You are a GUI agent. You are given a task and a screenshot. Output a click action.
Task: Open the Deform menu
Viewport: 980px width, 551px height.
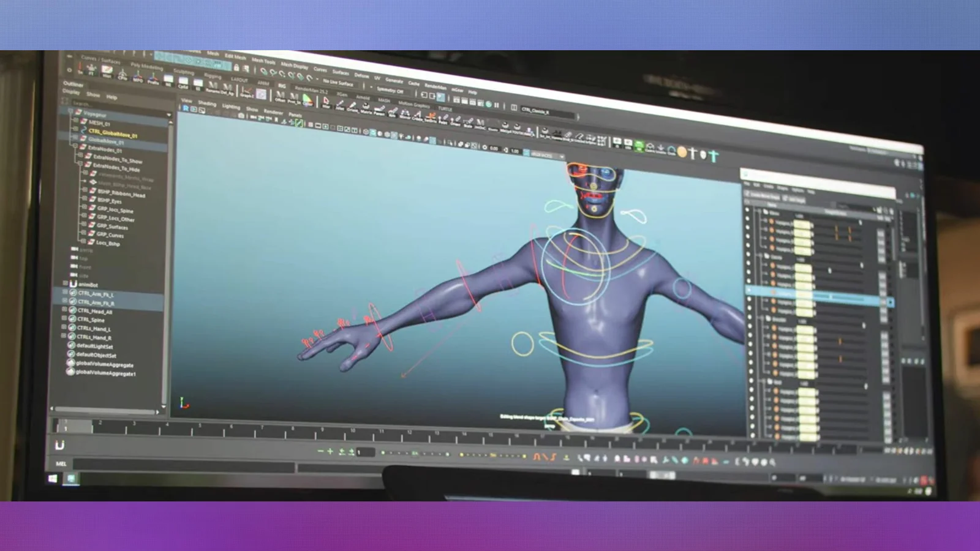pos(361,75)
